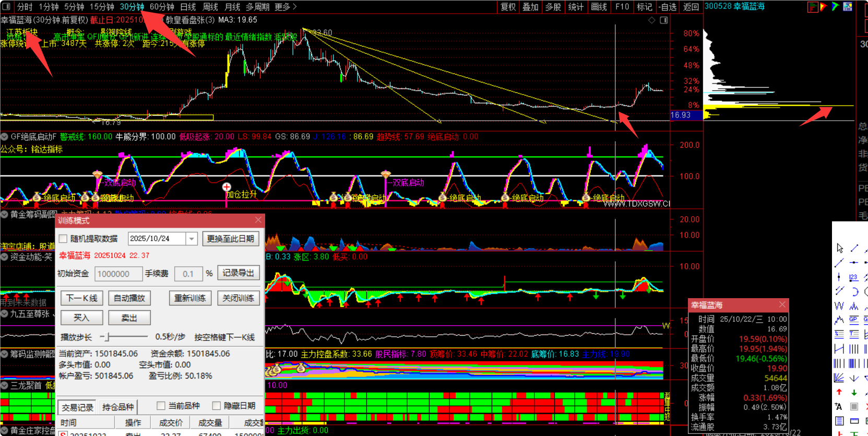Switch to the 分时 chart period
868x436 pixels.
(x=25, y=7)
